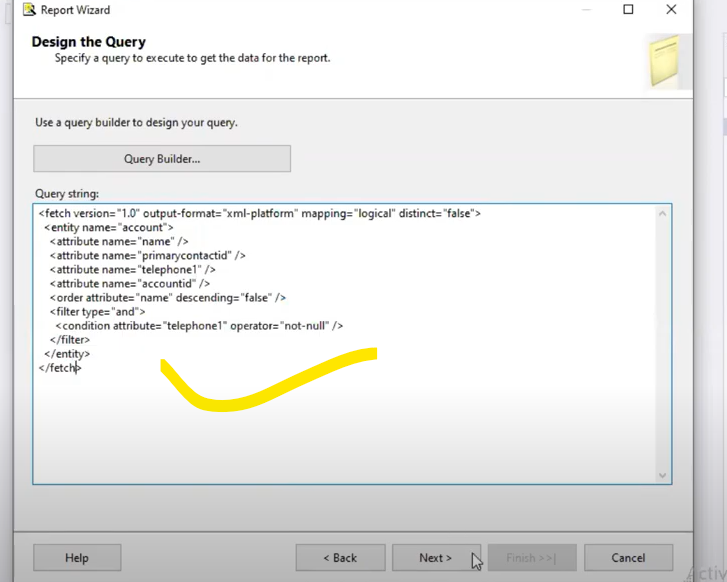Click the closing fetch tag line
The width and height of the screenshot is (727, 582).
tap(60, 368)
